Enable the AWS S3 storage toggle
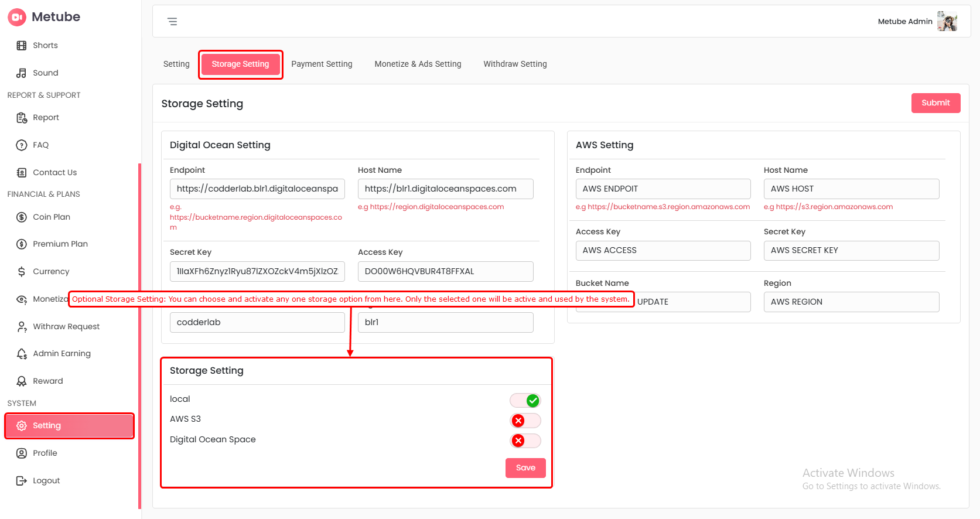 (x=525, y=421)
